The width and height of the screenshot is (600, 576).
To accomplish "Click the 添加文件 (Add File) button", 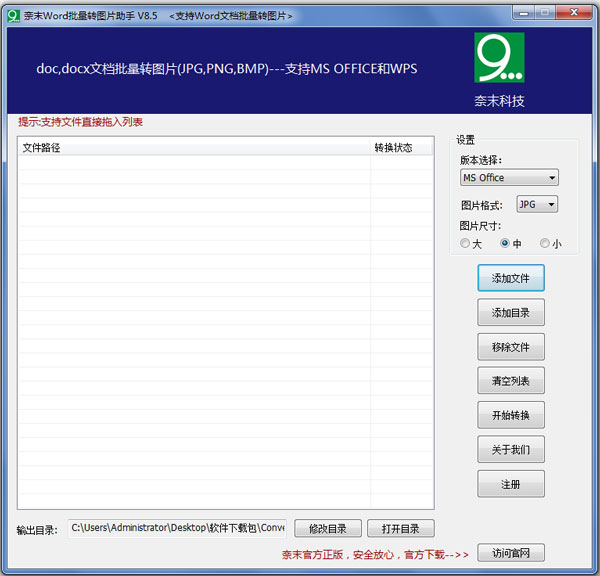I will click(x=511, y=278).
